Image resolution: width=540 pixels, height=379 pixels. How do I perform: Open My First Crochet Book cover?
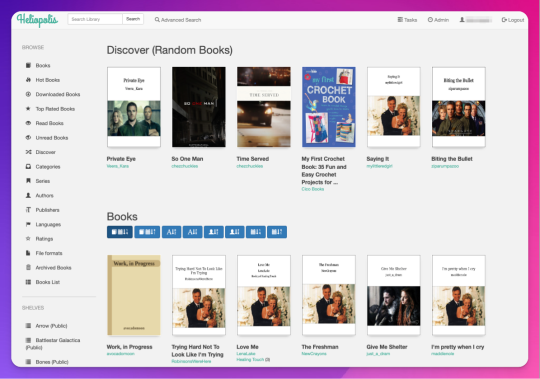click(329, 107)
